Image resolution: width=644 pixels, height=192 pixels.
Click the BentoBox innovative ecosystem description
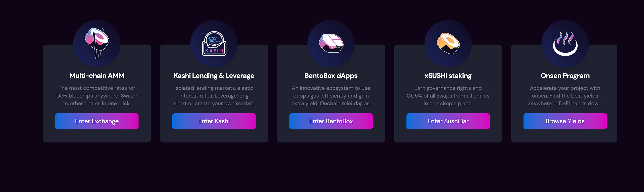point(331,96)
